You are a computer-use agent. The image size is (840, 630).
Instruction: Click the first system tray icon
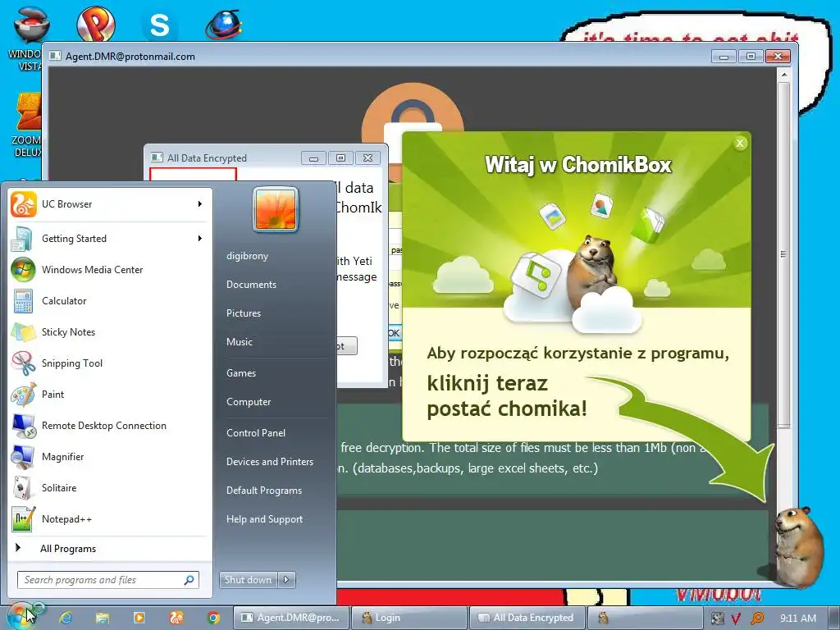coord(717,619)
